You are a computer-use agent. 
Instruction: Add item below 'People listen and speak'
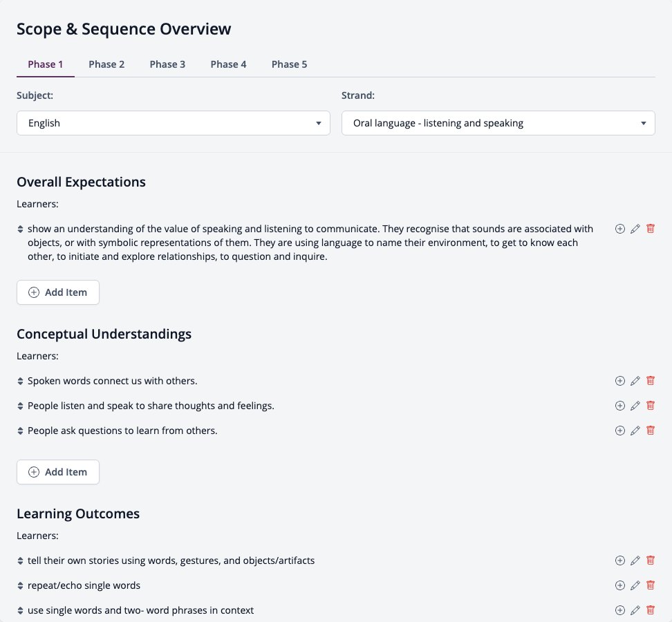[x=619, y=405]
